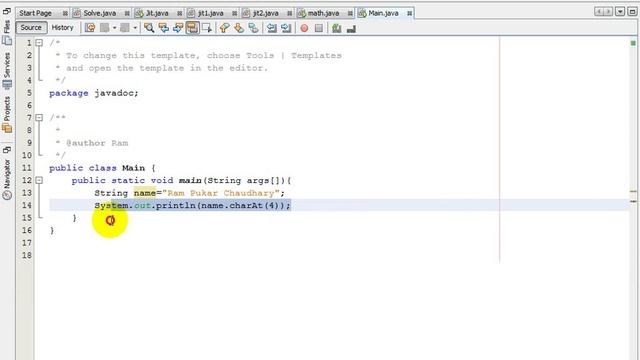Find the previous occurrence icon

point(164,28)
